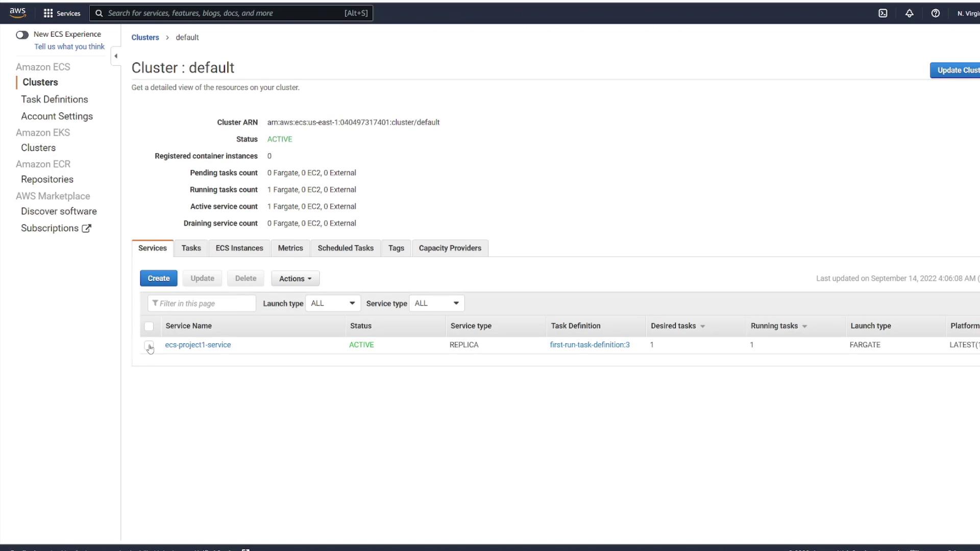Click the AWS logo home icon
This screenshot has width=980, height=551.
pos(17,13)
